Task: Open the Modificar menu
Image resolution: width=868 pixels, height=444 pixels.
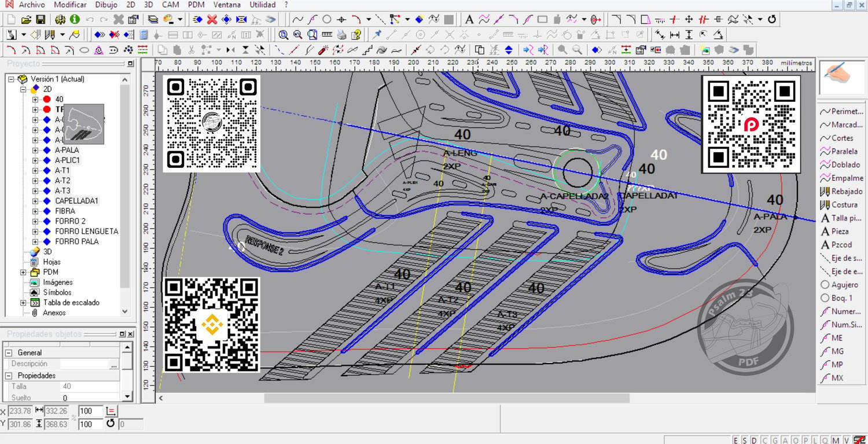Action: pyautogui.click(x=70, y=5)
